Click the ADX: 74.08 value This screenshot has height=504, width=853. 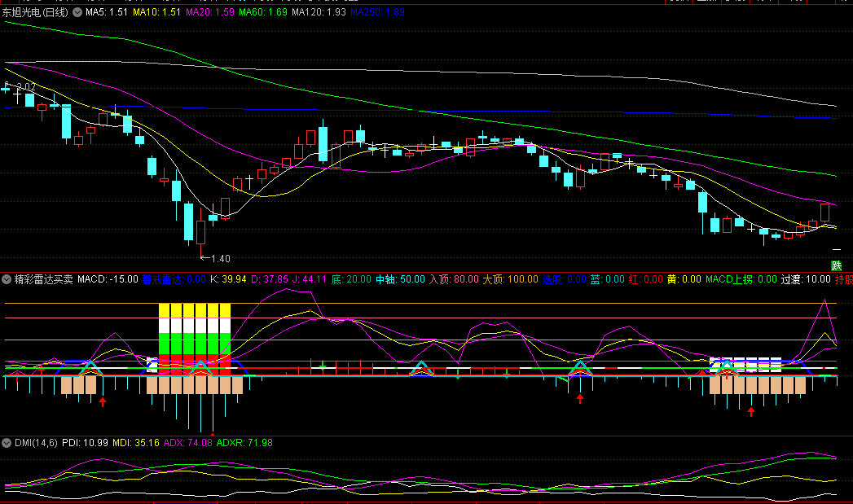187,443
